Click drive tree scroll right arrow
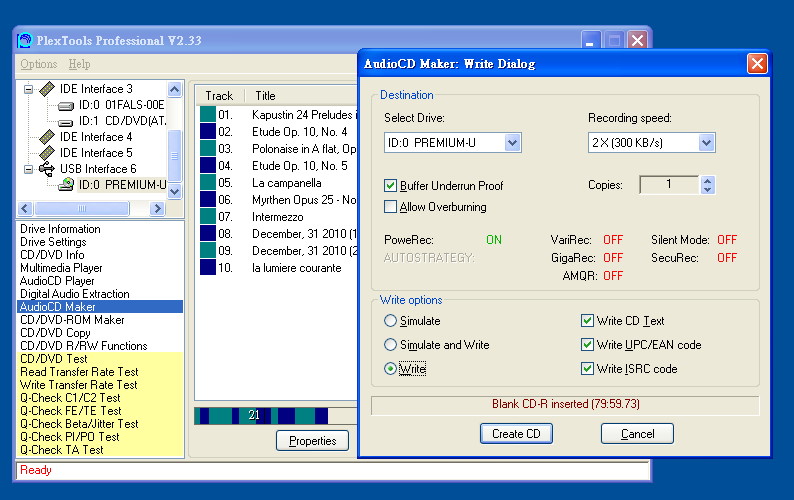Image resolution: width=794 pixels, height=500 pixels. [x=157, y=208]
